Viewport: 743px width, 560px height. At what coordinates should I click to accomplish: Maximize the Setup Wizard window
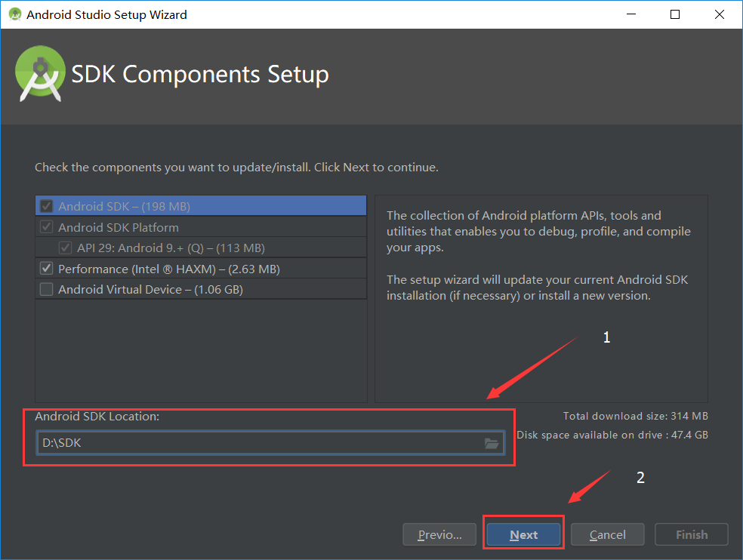(675, 14)
